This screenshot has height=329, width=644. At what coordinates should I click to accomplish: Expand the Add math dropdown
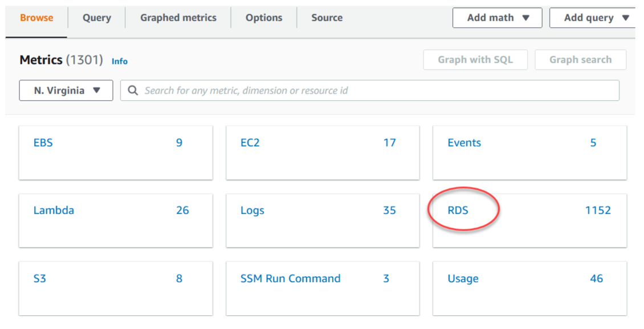(x=496, y=18)
